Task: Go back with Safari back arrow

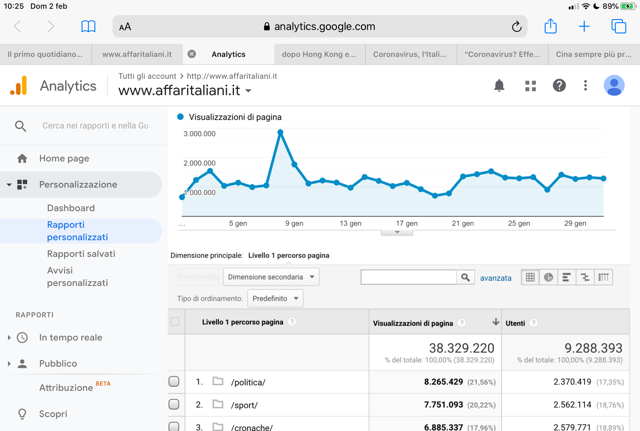Action: tap(17, 27)
